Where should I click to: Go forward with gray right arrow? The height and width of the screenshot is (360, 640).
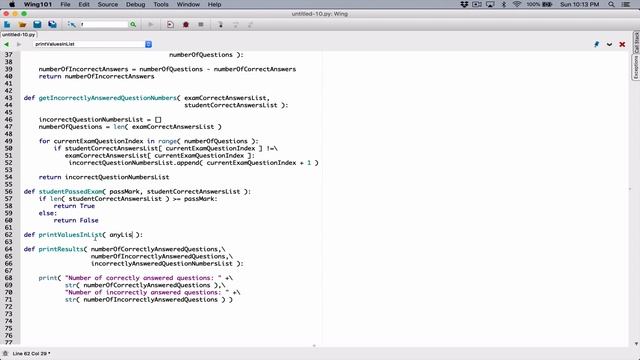19,44
